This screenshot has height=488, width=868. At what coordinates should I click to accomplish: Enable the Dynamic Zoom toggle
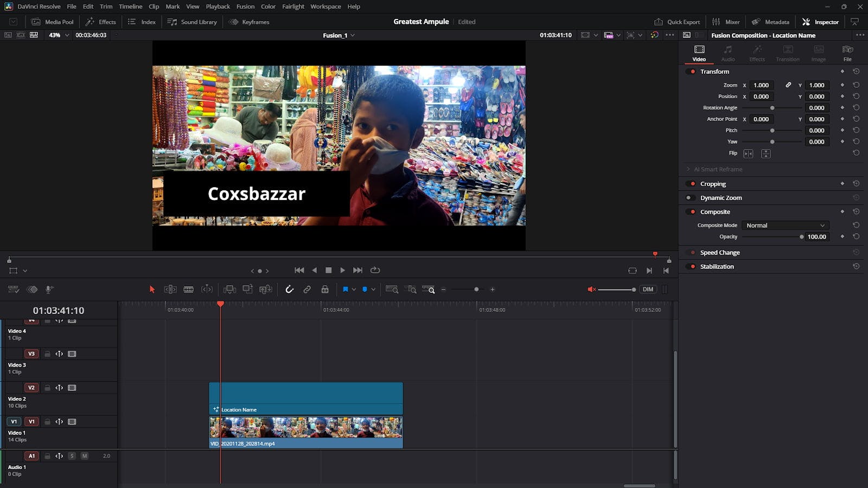tap(691, 198)
